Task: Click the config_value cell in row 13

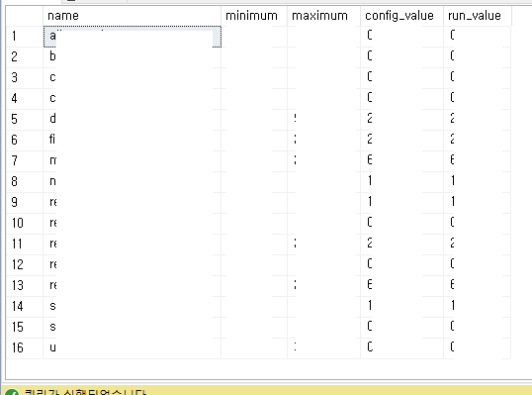Action: 401,285
